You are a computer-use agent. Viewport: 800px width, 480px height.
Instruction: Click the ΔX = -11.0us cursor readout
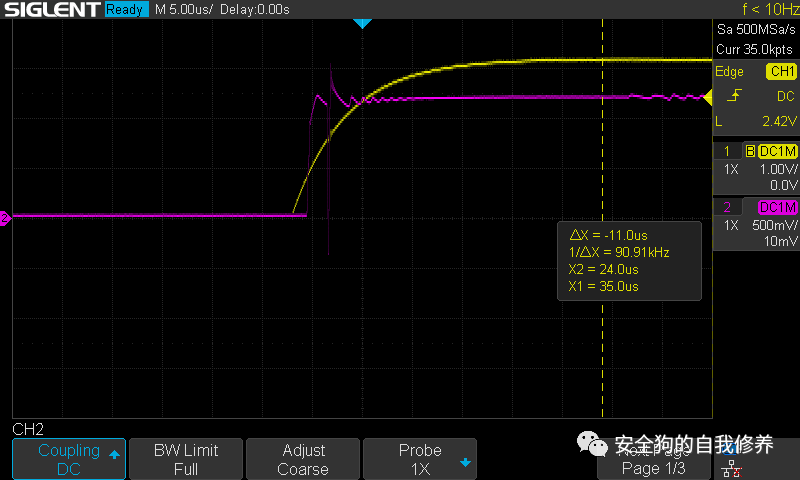click(x=608, y=235)
